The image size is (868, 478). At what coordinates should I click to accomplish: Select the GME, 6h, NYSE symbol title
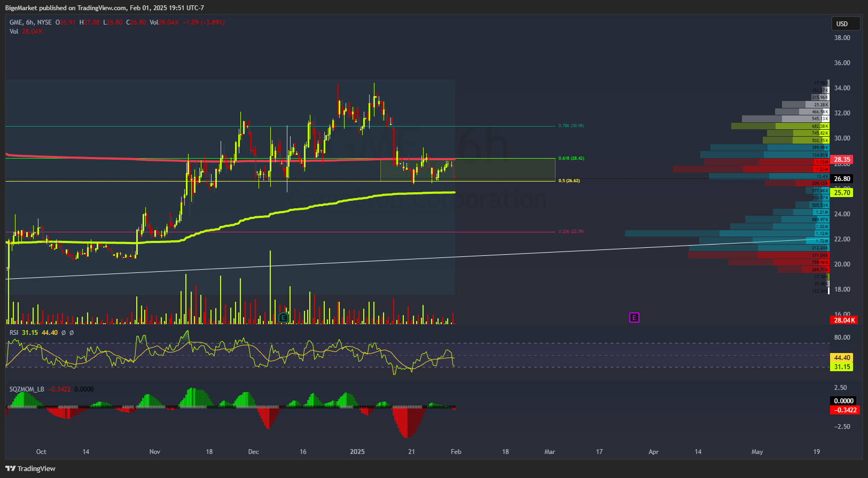click(x=30, y=22)
